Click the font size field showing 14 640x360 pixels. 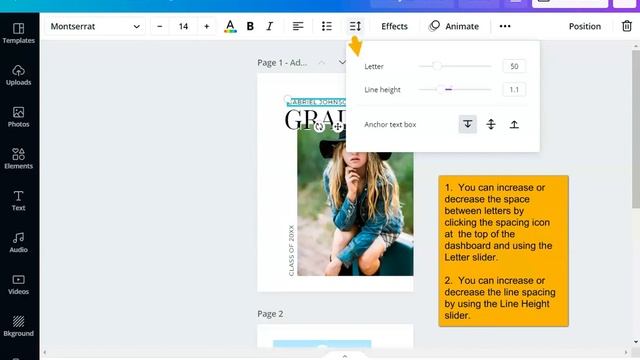coord(183,27)
